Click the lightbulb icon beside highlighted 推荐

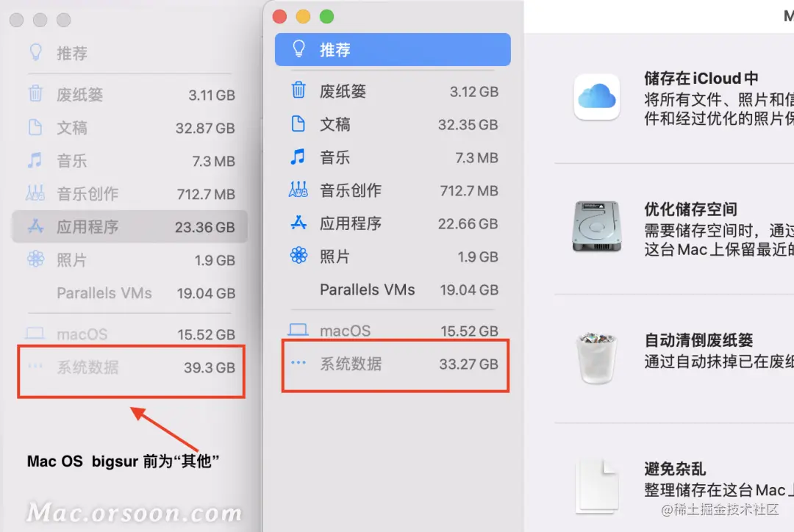pyautogui.click(x=298, y=49)
